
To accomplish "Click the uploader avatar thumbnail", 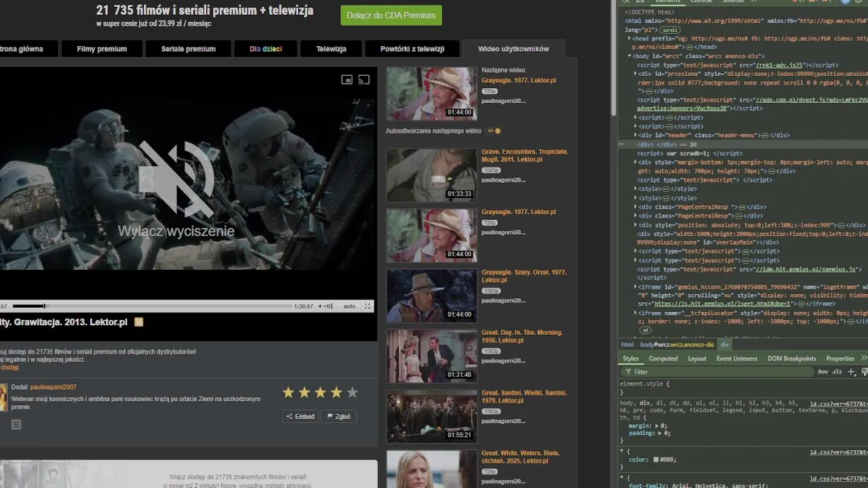I will pyautogui.click(x=3, y=397).
